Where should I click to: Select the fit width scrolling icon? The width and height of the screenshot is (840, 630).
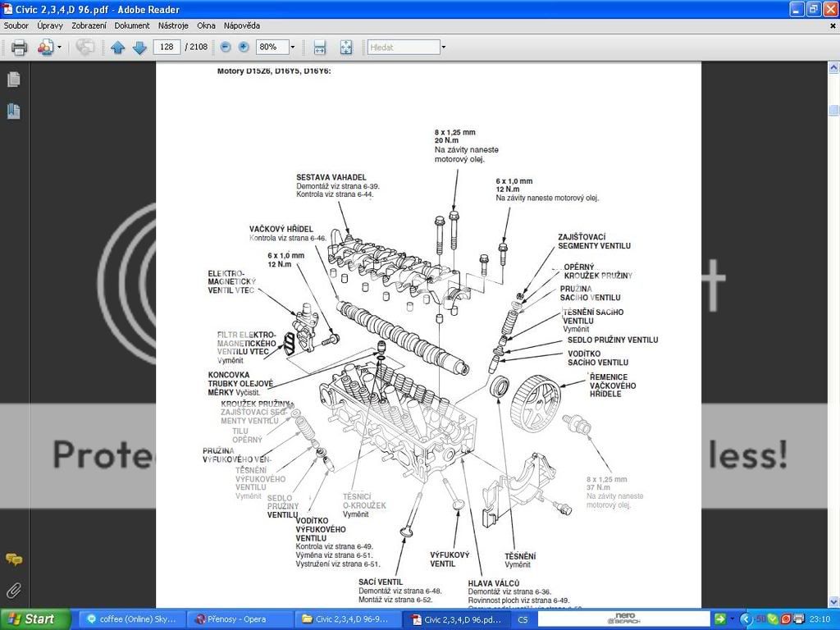click(320, 48)
